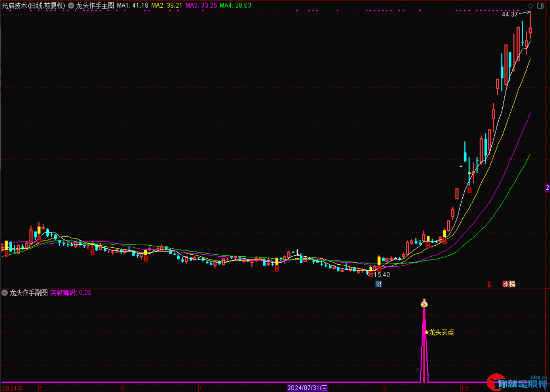
Task: Click month 5 on the time axis
Action: tap(40, 388)
